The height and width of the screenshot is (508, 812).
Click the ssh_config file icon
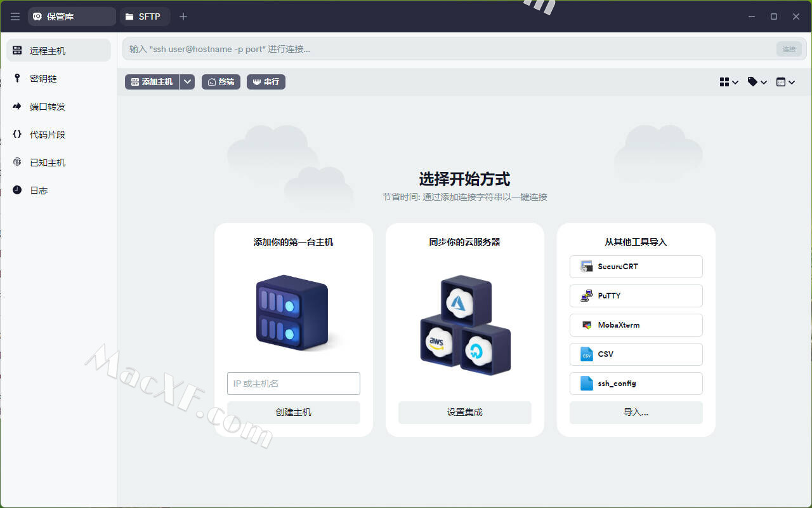pos(586,384)
